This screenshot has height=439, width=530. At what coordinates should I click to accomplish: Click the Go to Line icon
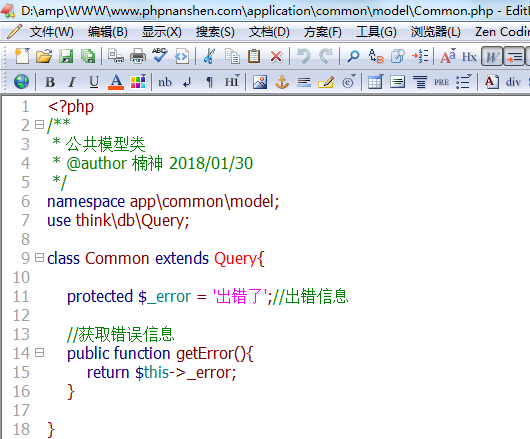(x=420, y=56)
